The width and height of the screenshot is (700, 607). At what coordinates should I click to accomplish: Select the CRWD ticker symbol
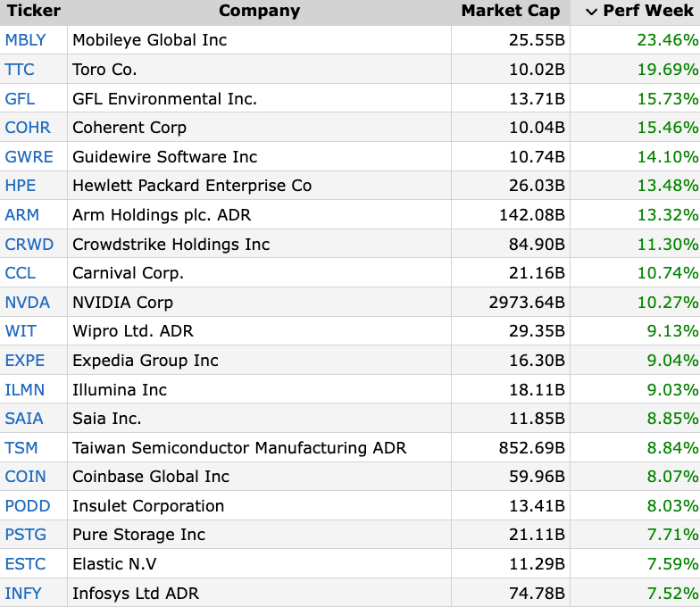(x=29, y=245)
